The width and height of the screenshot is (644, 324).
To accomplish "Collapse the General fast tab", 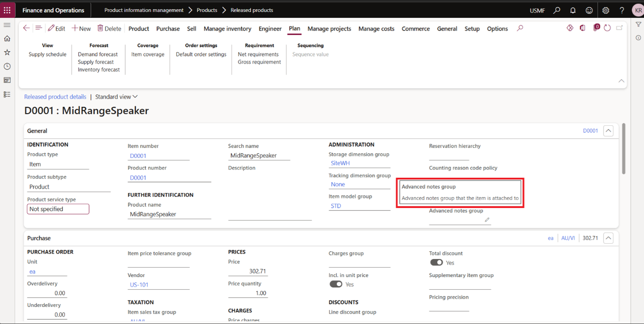I will 609,131.
